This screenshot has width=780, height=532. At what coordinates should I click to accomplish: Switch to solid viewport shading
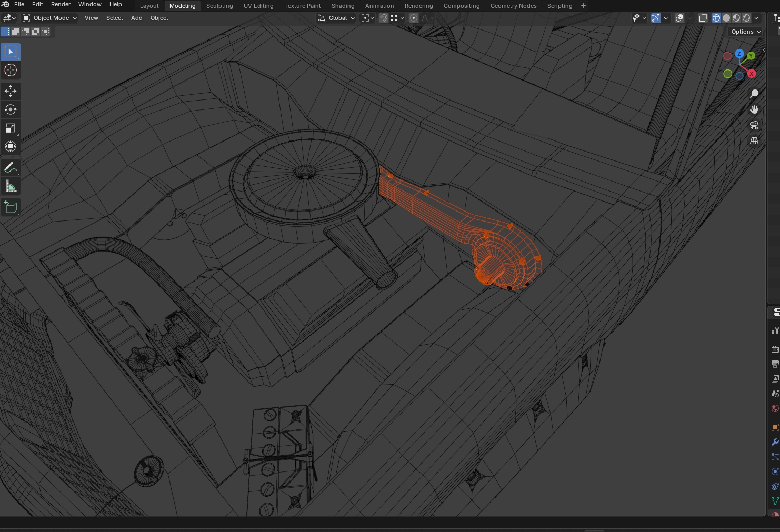pyautogui.click(x=726, y=18)
